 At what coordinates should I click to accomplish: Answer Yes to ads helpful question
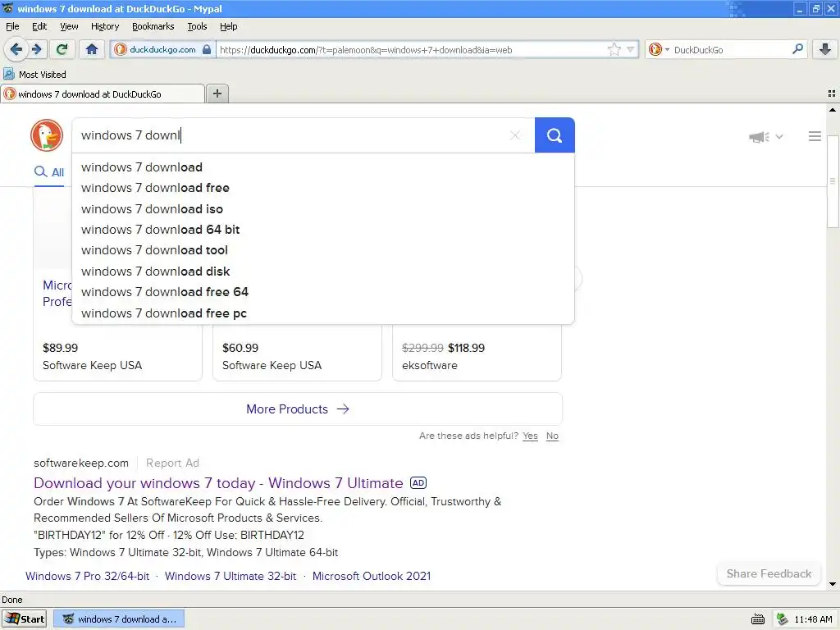coord(530,436)
